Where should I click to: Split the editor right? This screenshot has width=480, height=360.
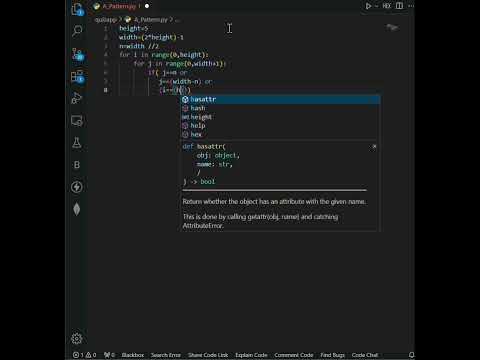coord(399,6)
